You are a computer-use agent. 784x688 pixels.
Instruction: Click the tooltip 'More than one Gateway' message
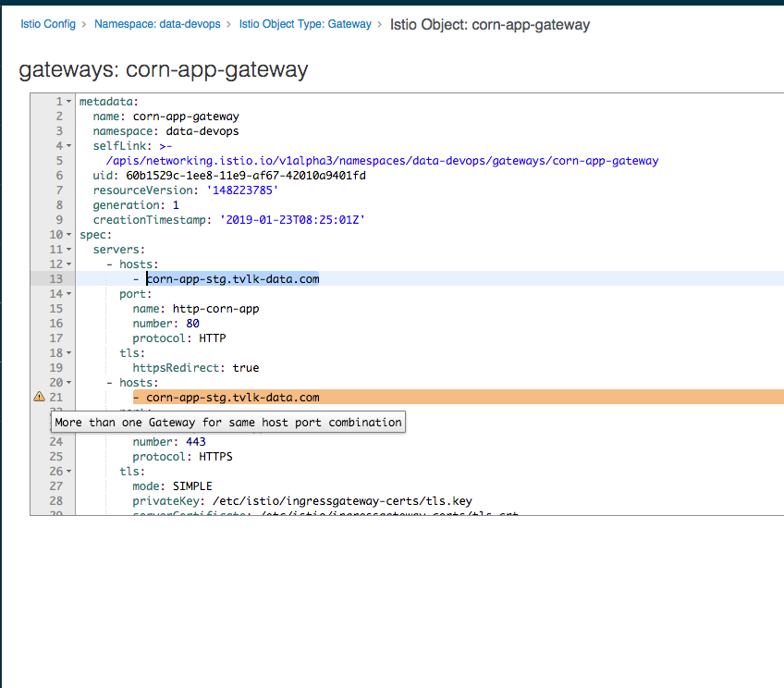pyautogui.click(x=228, y=423)
